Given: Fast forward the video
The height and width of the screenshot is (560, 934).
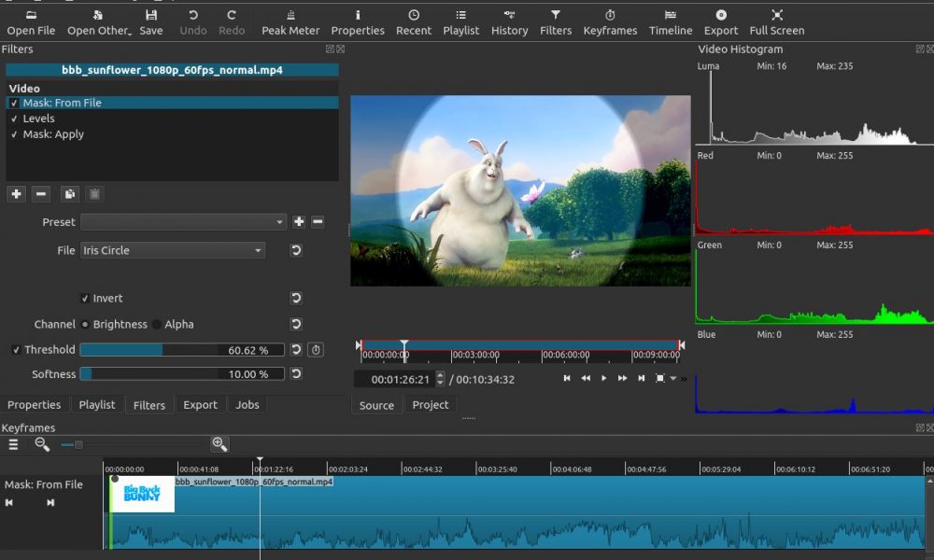Looking at the screenshot, I should click(x=622, y=379).
